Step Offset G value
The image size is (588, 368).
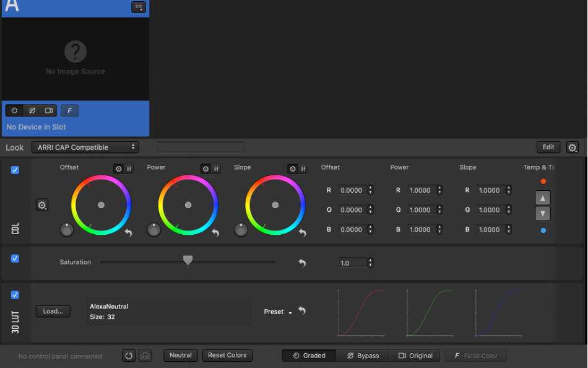click(x=370, y=209)
